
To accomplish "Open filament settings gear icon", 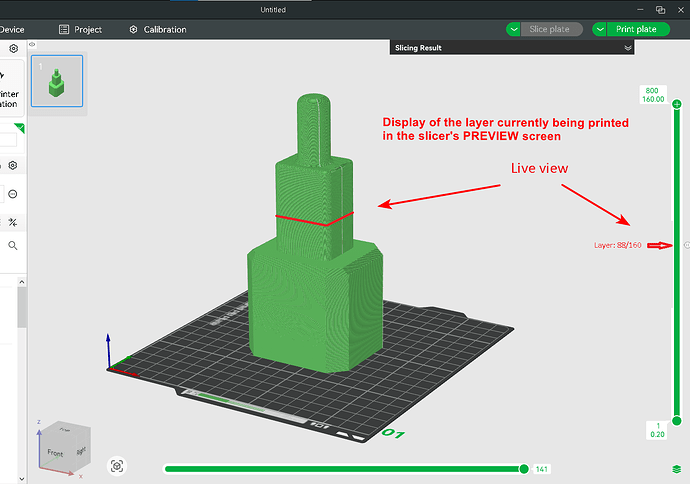I will pyautogui.click(x=13, y=165).
